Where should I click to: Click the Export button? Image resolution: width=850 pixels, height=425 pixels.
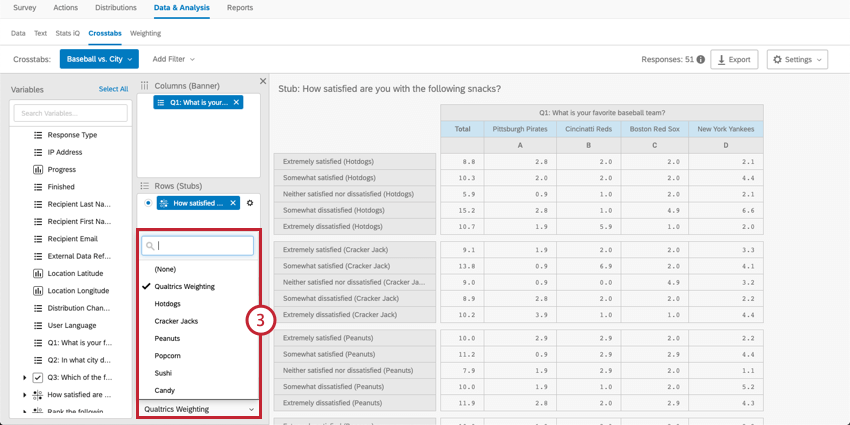(x=734, y=60)
